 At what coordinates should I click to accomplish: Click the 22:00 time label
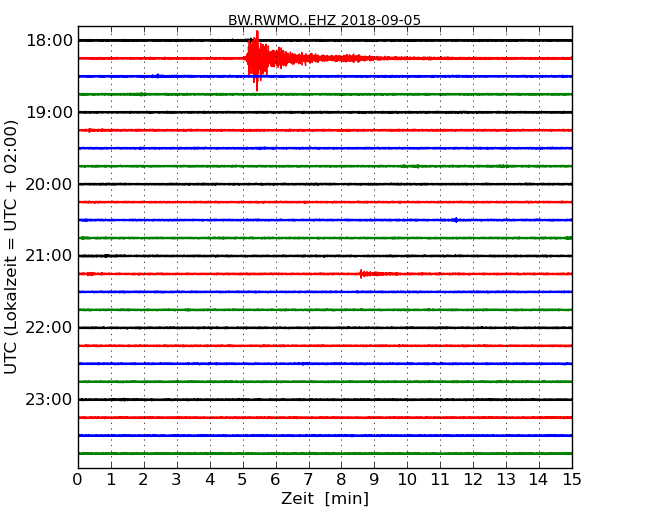[49, 328]
